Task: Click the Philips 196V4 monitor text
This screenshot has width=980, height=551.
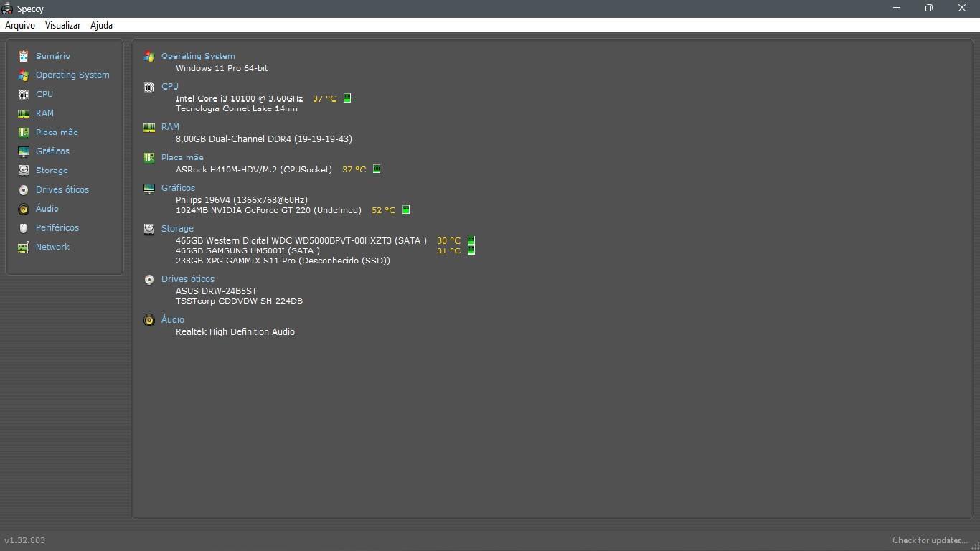Action: (242, 200)
